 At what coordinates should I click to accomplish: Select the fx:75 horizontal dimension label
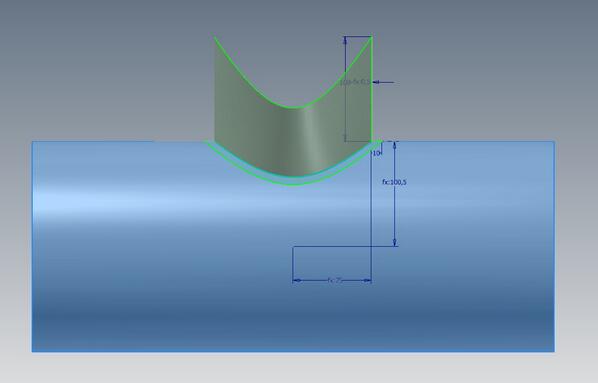click(335, 280)
